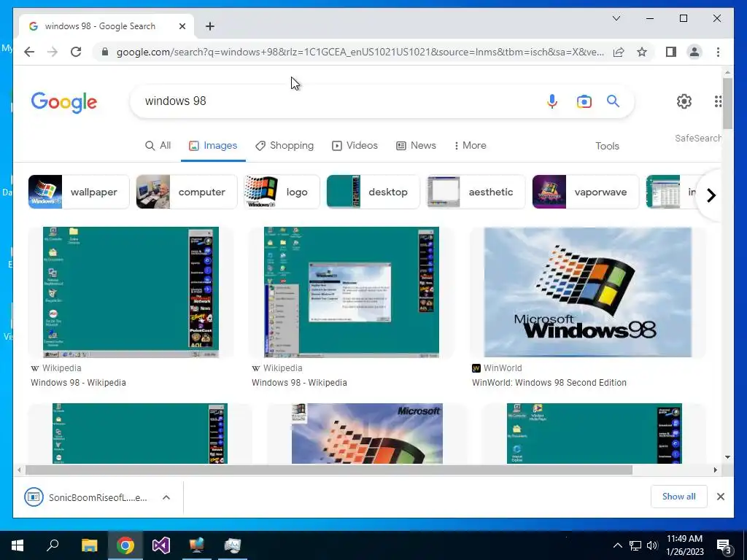Open the Chrome side panel
This screenshot has width=747, height=560.
point(671,52)
